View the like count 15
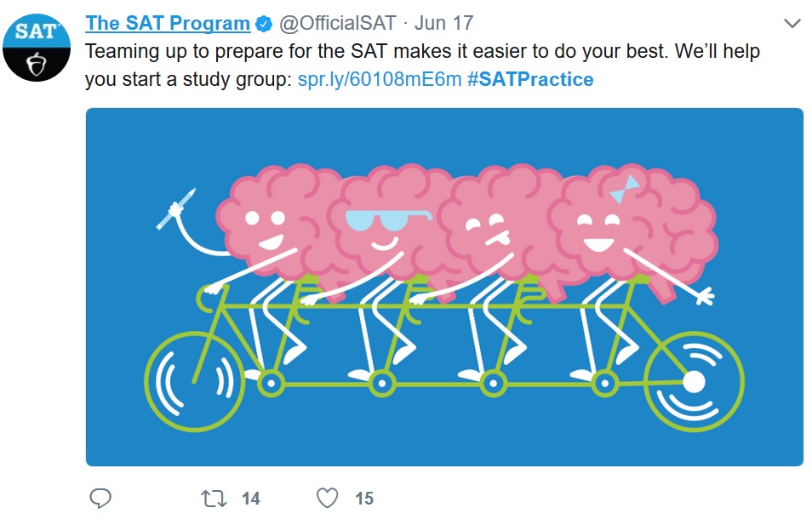Image resolution: width=812 pixels, height=519 pixels. pos(364,499)
